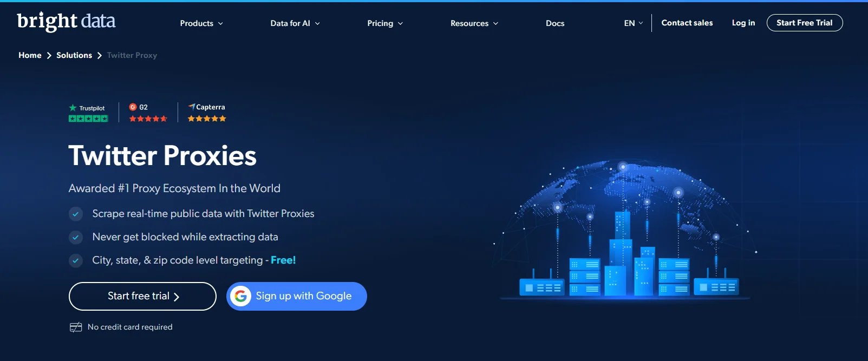Click the Log in link
Screen dimensions: 868x361
point(743,23)
